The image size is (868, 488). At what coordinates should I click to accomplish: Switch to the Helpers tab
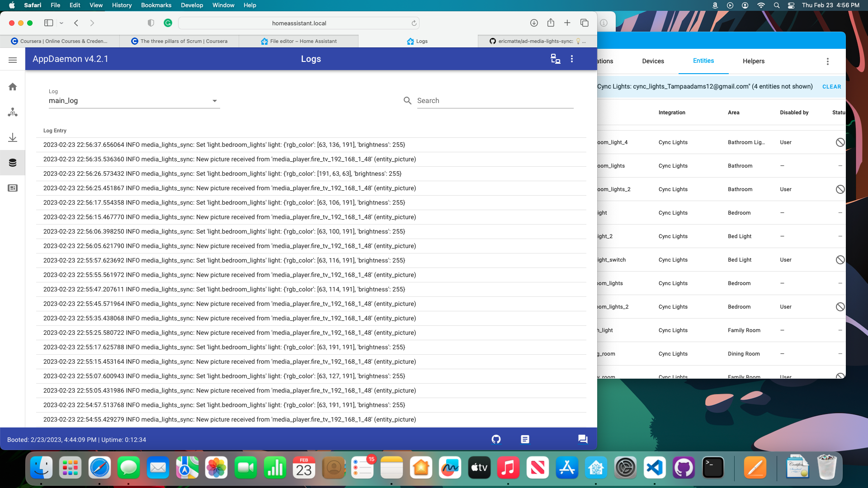point(753,61)
